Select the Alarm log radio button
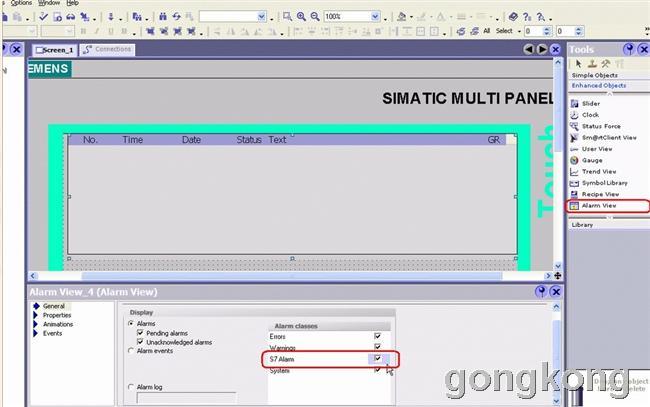Image resolution: width=650 pixels, height=407 pixels. [x=131, y=387]
